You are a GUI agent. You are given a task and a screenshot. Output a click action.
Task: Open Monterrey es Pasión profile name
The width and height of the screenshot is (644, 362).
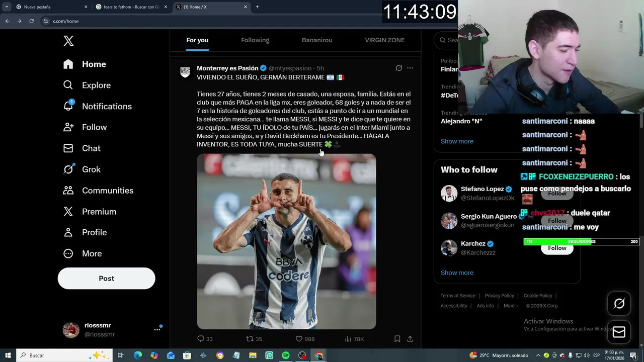pos(227,68)
